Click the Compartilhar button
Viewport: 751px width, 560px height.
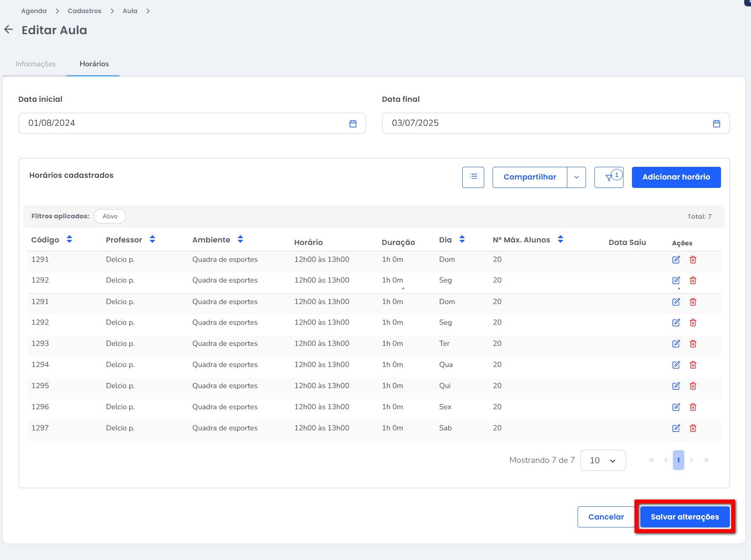point(530,177)
